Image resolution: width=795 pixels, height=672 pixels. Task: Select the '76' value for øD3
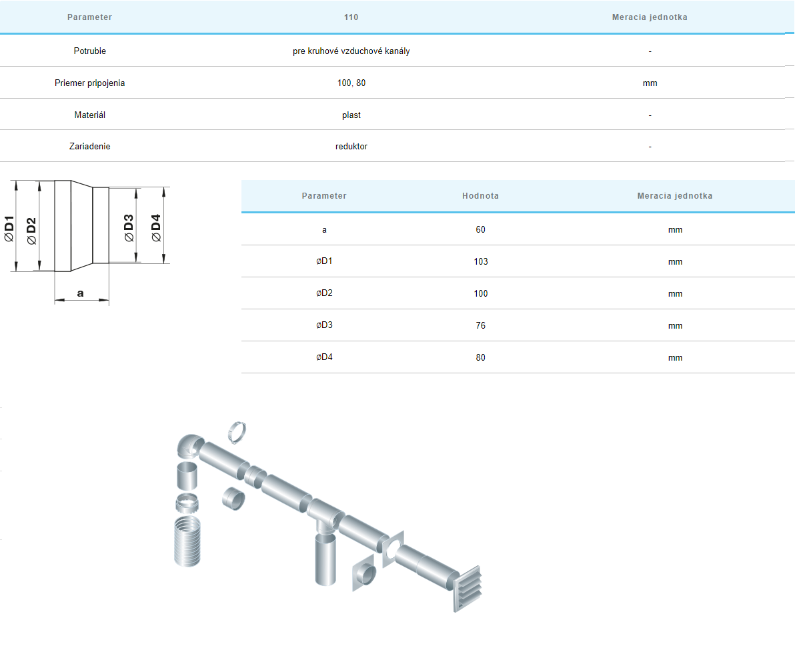click(x=480, y=325)
